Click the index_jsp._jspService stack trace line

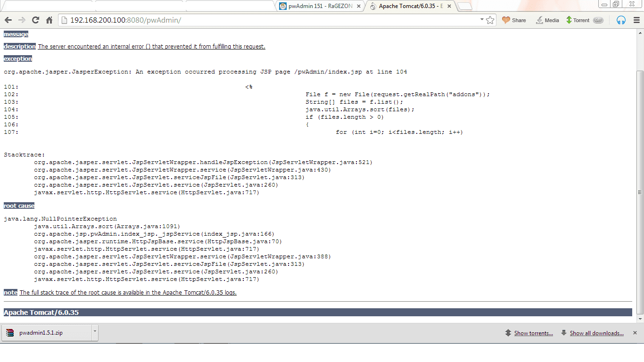[154, 234]
